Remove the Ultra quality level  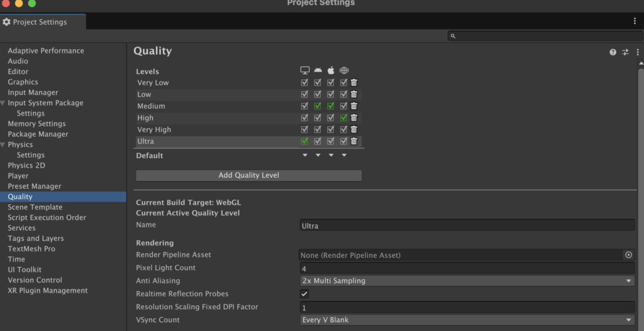(x=354, y=141)
